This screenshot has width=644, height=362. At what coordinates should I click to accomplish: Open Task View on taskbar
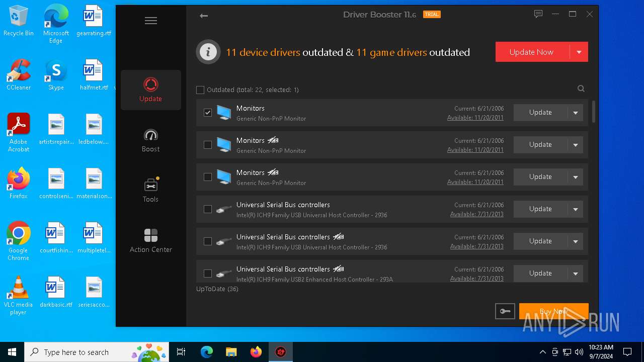181,352
